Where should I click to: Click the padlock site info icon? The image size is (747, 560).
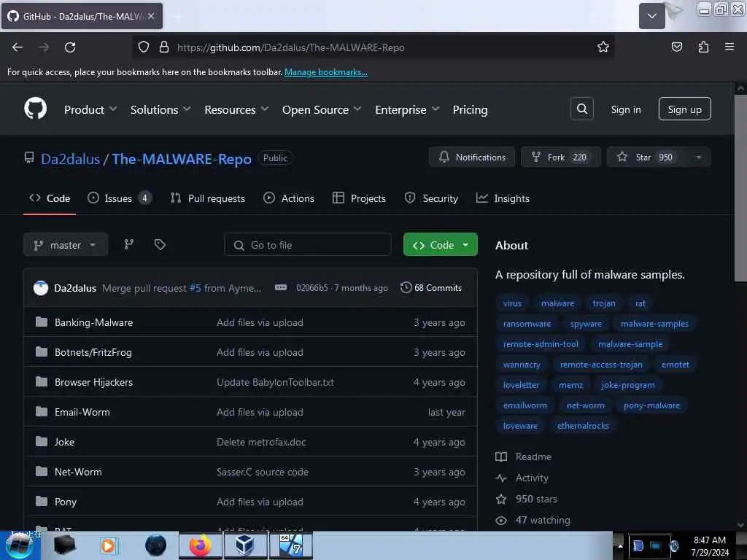(x=164, y=47)
